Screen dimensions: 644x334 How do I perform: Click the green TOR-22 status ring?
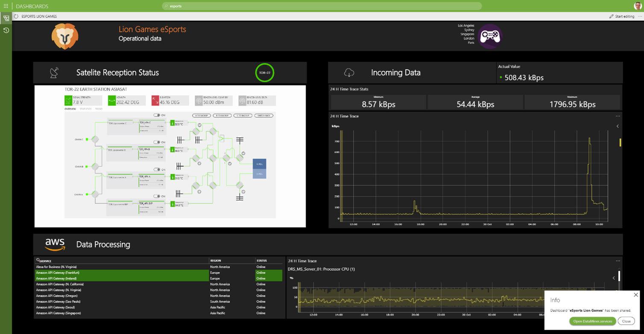265,73
